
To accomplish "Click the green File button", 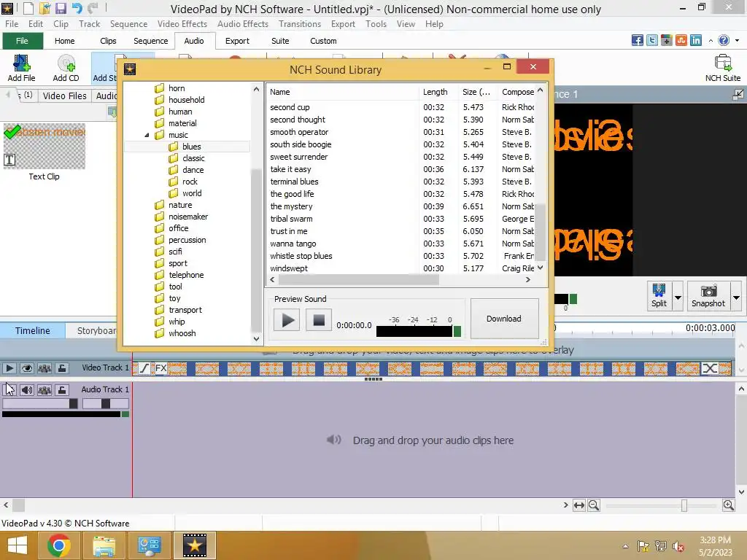I will click(23, 41).
